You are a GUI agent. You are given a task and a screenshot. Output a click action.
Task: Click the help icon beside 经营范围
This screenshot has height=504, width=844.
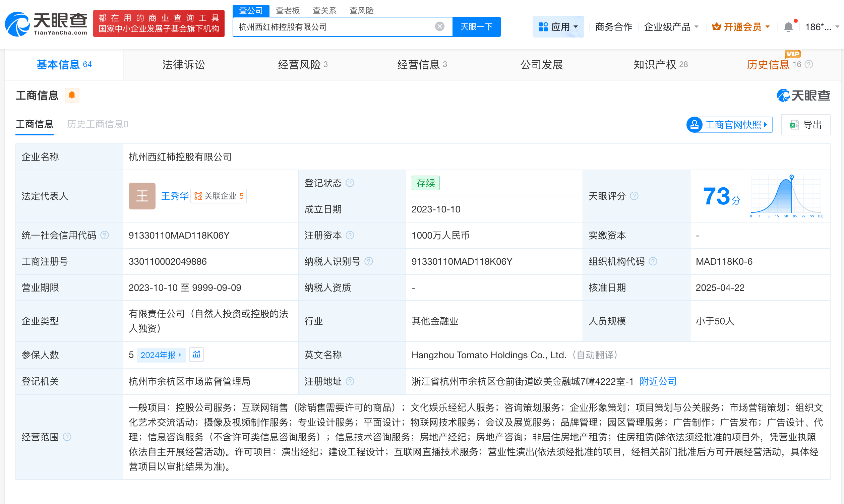click(x=68, y=437)
